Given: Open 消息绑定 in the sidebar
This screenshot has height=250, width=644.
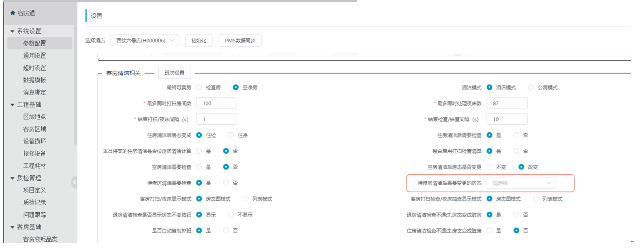Looking at the screenshot, I should [34, 92].
